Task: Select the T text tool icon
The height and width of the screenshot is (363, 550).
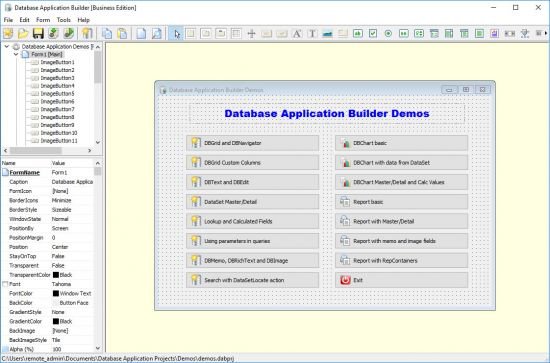Action: point(312,34)
